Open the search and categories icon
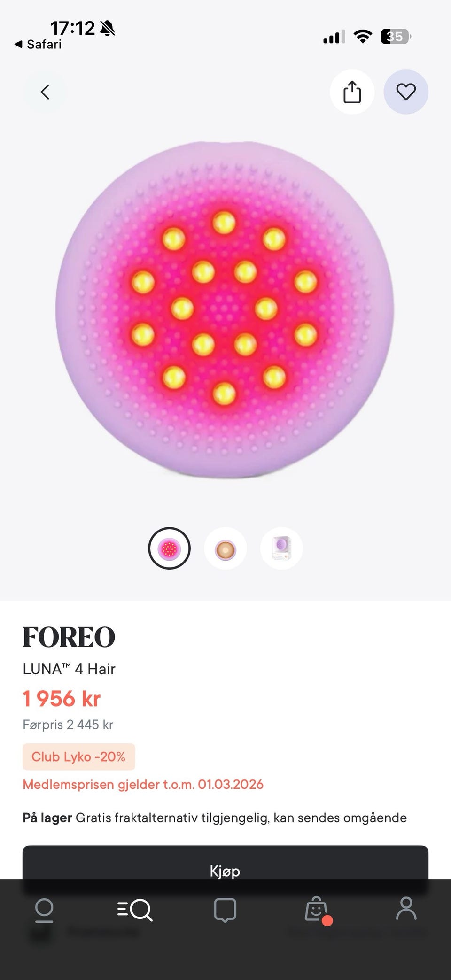 click(x=135, y=910)
